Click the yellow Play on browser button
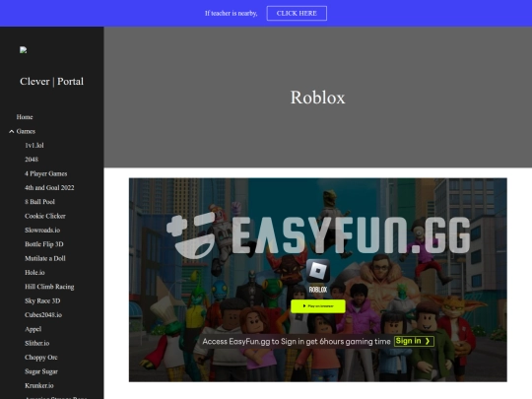 pyautogui.click(x=318, y=306)
